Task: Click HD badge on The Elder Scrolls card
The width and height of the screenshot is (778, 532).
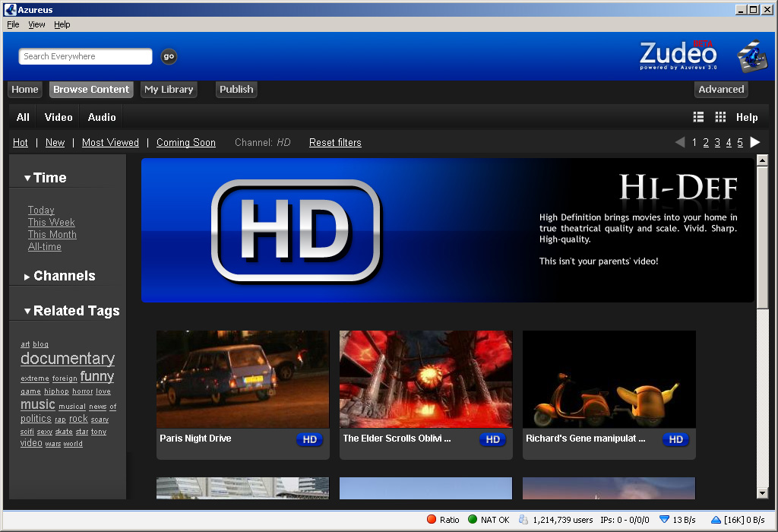Action: [x=492, y=439]
